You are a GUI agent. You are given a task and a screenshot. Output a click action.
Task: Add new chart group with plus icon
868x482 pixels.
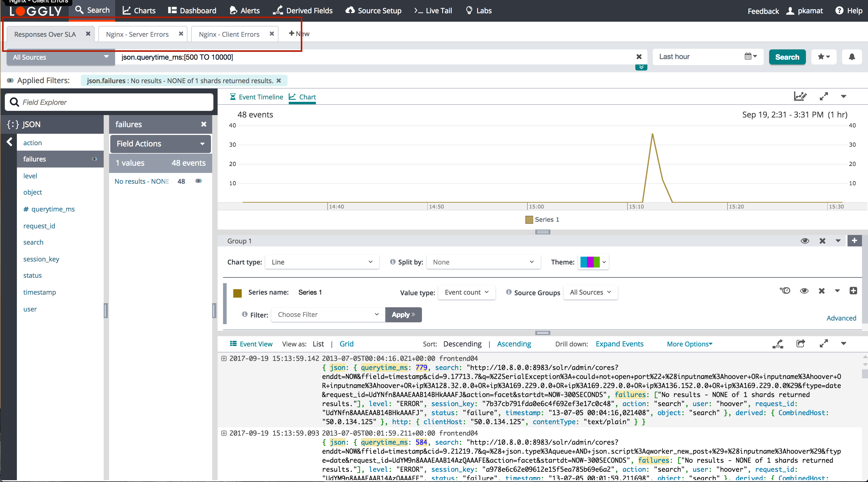click(x=854, y=241)
